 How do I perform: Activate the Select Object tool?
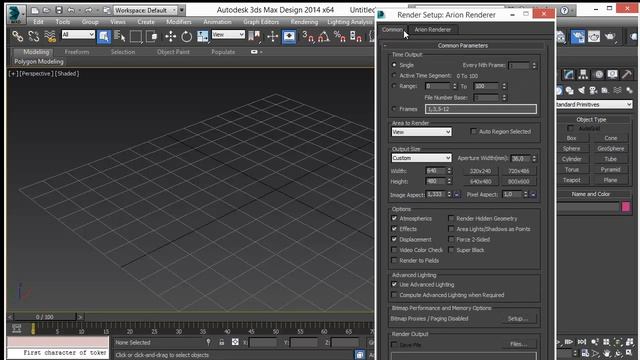coord(104,37)
